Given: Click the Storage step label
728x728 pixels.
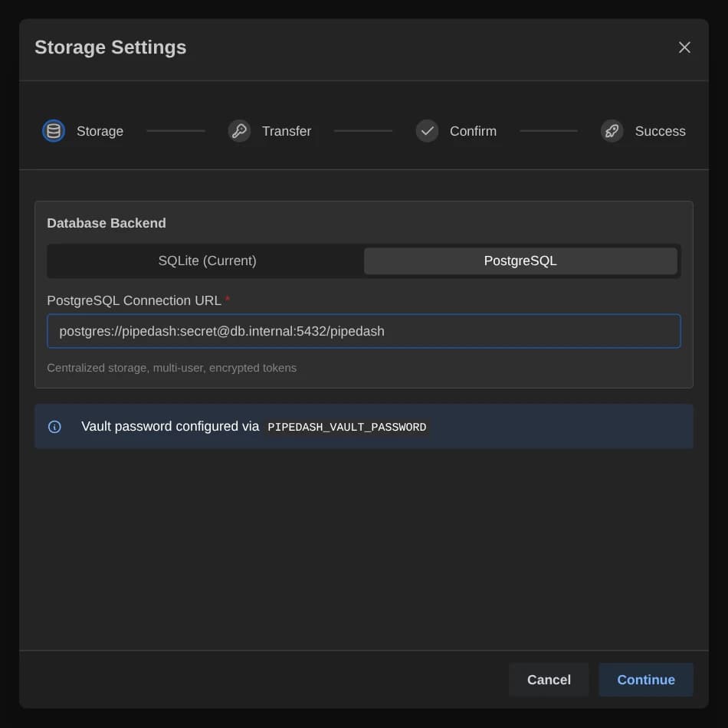Looking at the screenshot, I should (100, 131).
